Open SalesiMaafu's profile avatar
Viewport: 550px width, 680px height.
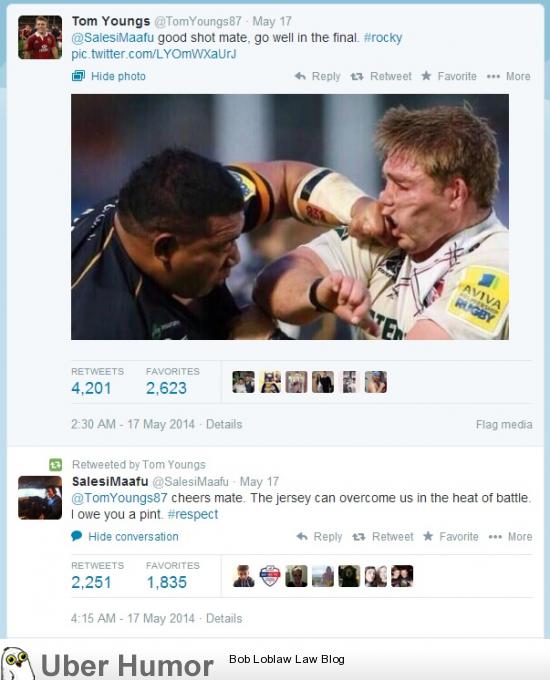coord(40,497)
